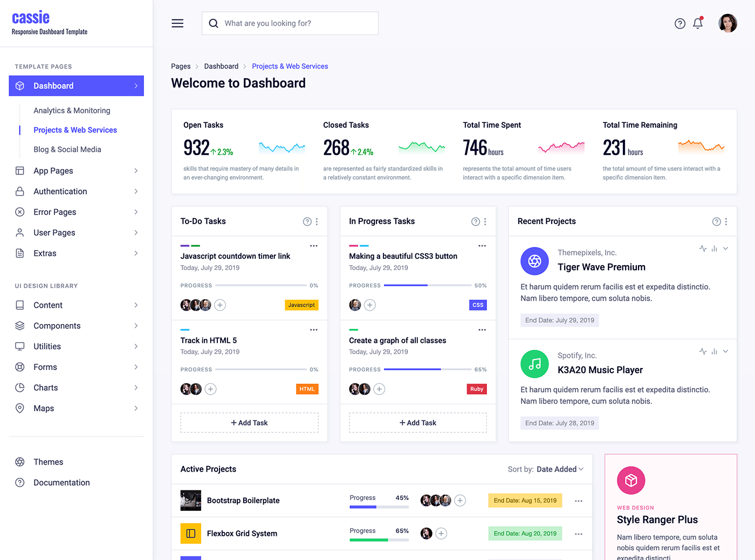The width and height of the screenshot is (755, 560).
Task: Click the help icon in top header
Action: pyautogui.click(x=680, y=23)
